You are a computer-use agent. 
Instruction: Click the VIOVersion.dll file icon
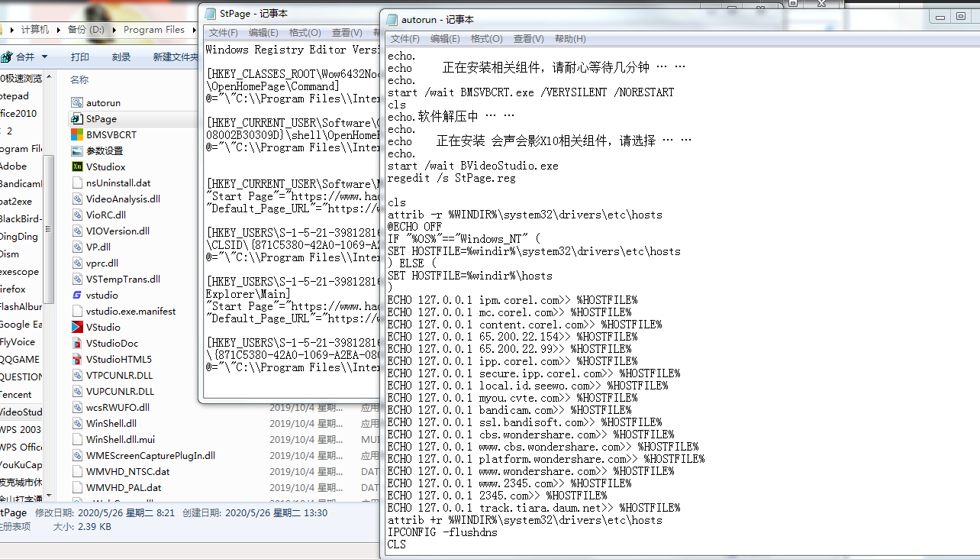click(x=77, y=231)
